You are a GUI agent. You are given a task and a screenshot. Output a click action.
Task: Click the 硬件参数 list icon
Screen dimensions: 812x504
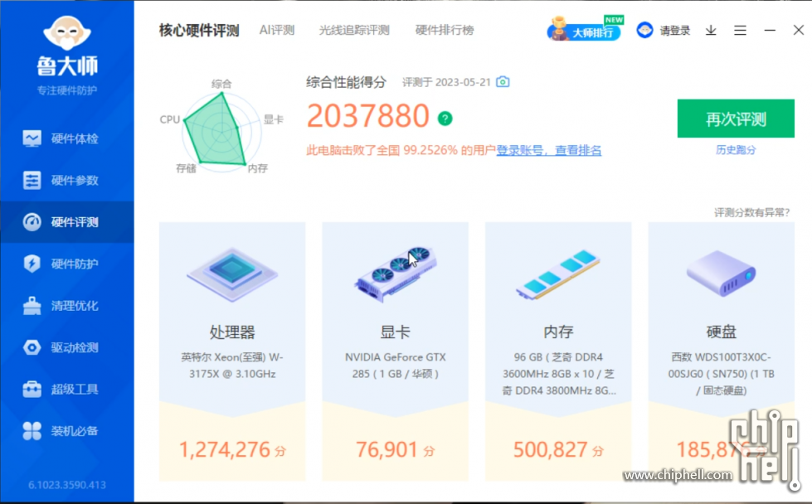click(32, 180)
